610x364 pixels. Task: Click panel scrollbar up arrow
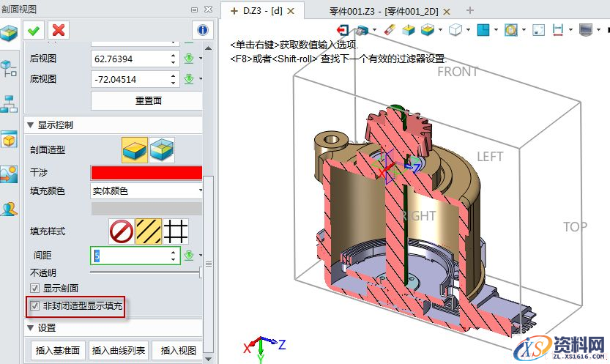(x=209, y=48)
